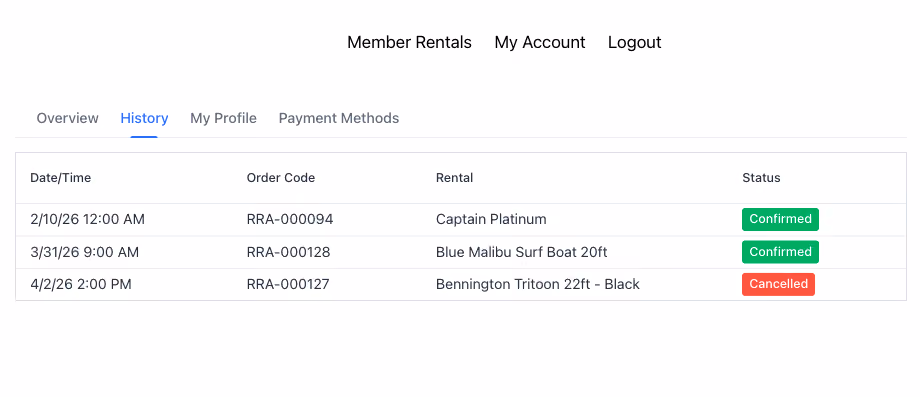The image size is (920, 397).
Task: Switch to Payment Methods tab
Action: point(339,118)
